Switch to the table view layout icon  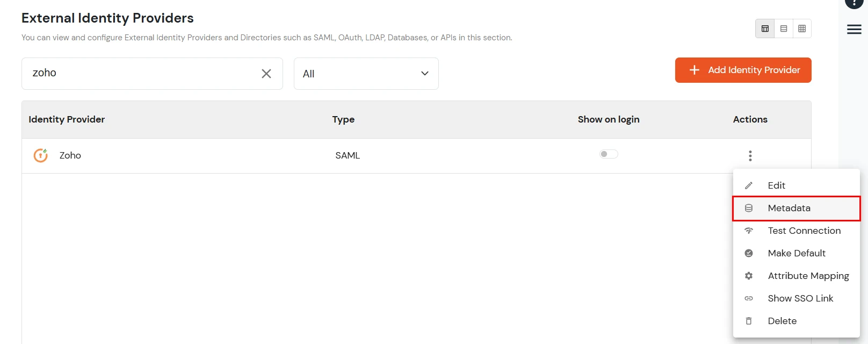click(765, 28)
